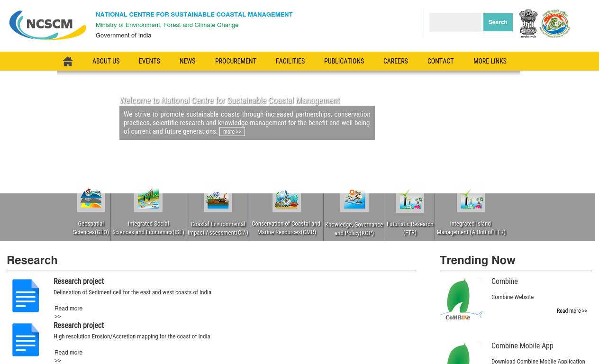Open the More Links menu
Screen dimensions: 599x364
click(490, 61)
